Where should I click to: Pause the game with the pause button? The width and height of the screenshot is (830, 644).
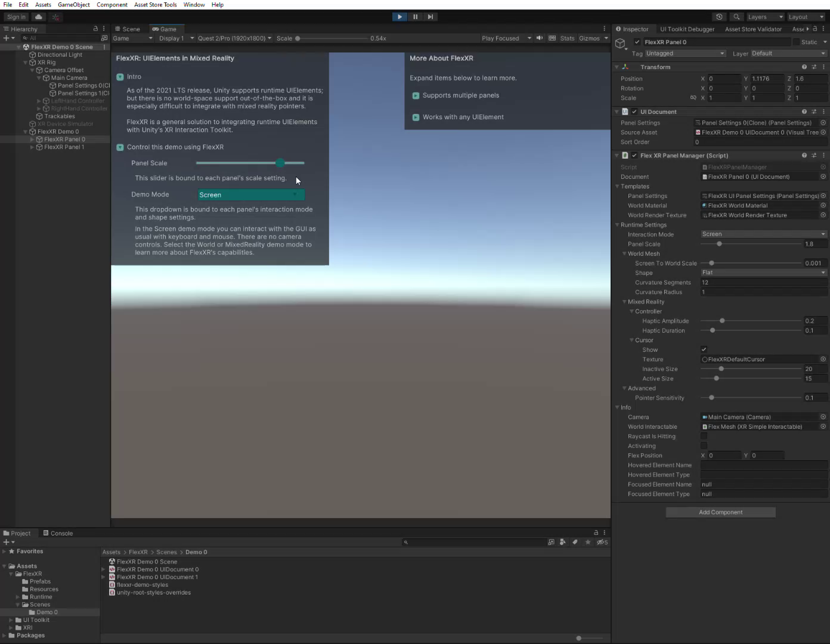pyautogui.click(x=415, y=17)
